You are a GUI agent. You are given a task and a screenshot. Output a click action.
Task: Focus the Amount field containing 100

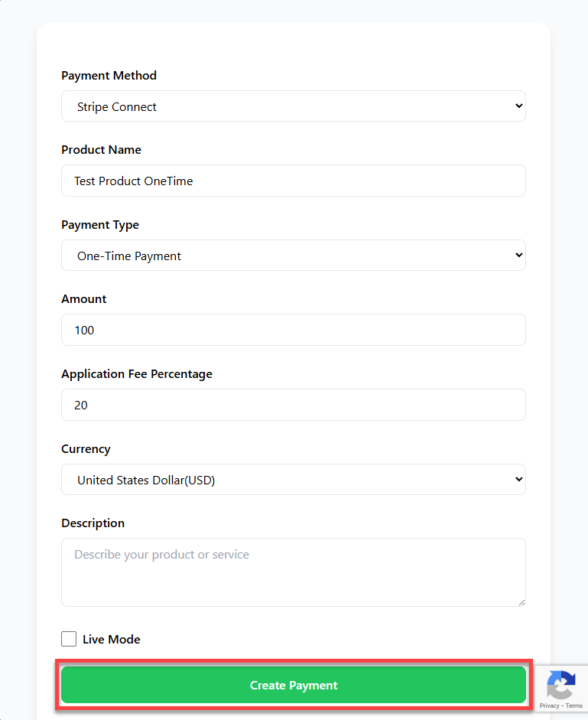(293, 330)
